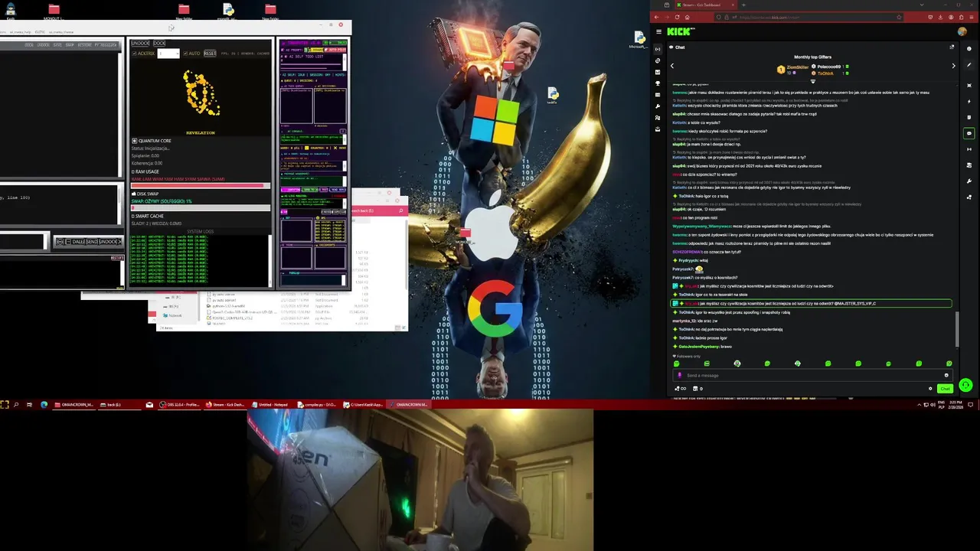Pop out the Kick chat panel
The image size is (980, 551).
point(952,47)
